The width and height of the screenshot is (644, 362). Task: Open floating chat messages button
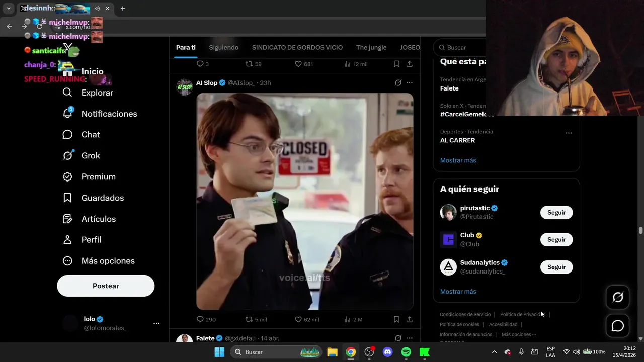tap(617, 326)
